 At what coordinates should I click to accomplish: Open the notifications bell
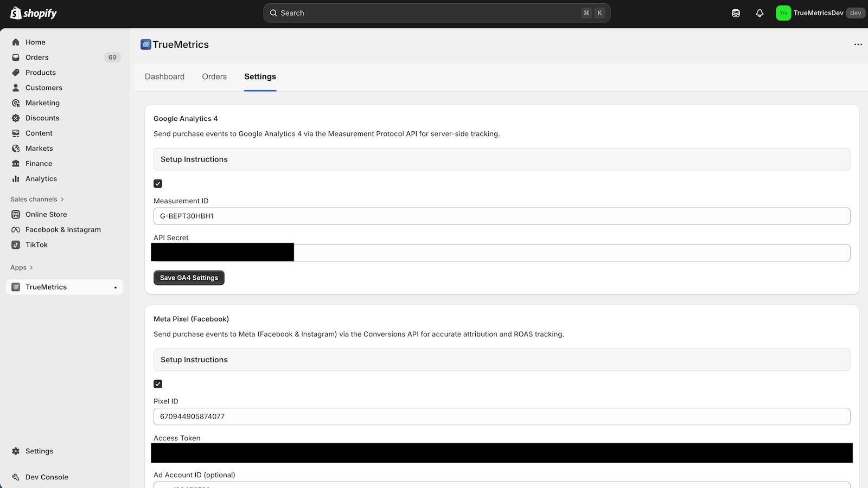point(759,13)
